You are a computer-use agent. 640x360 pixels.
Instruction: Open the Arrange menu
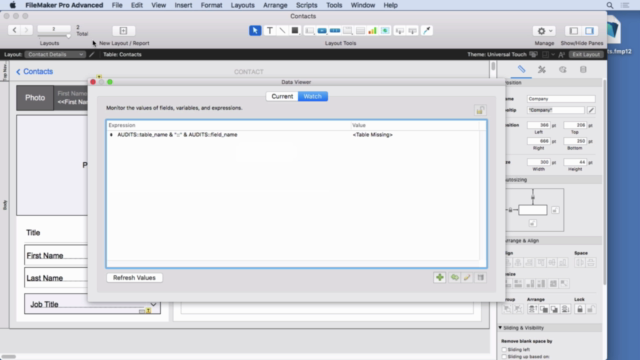(275, 5)
